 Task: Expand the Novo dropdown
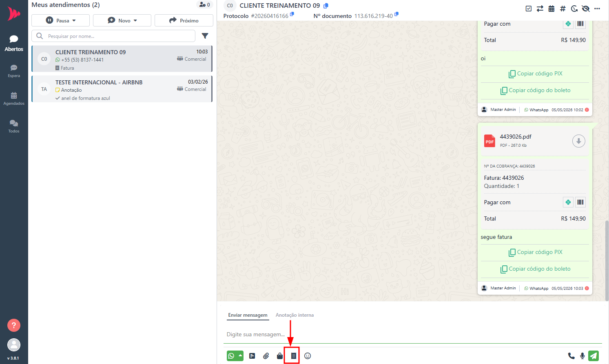click(x=122, y=20)
